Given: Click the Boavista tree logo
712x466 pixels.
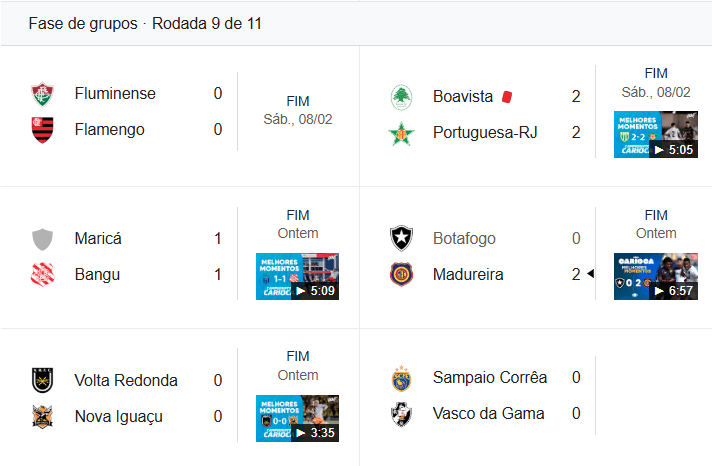Looking at the screenshot, I should (x=401, y=97).
